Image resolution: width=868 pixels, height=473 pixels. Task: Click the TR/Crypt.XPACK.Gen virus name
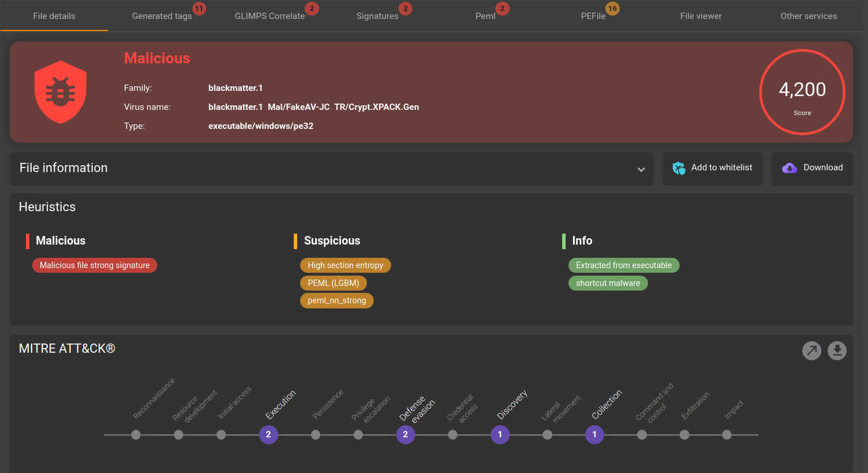coord(377,107)
